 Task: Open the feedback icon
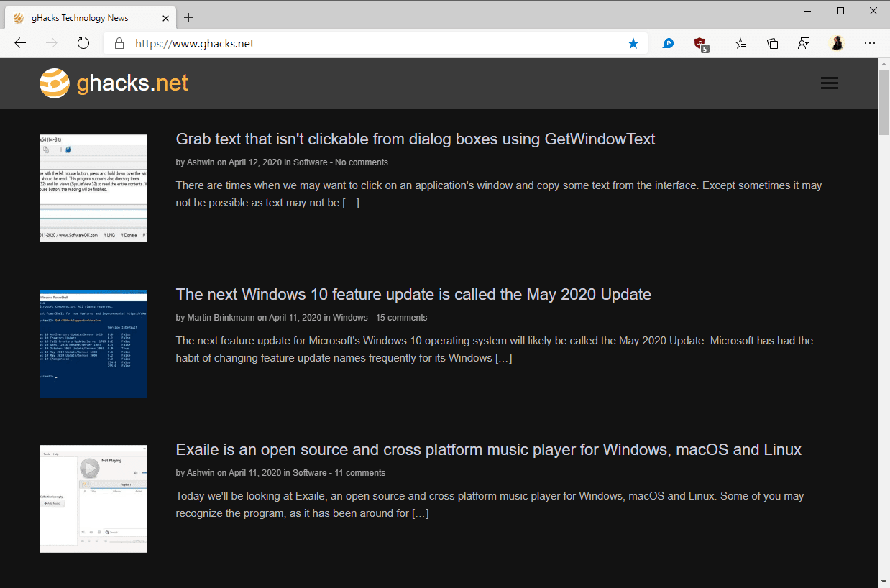click(804, 43)
